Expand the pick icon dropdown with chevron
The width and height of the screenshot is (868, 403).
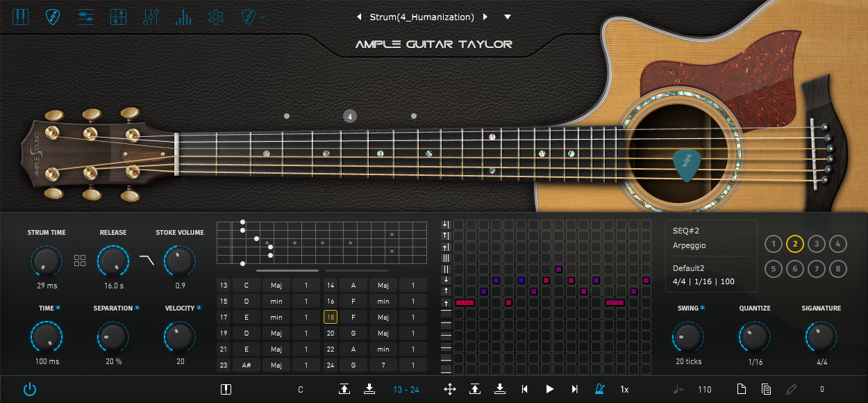pos(253,17)
